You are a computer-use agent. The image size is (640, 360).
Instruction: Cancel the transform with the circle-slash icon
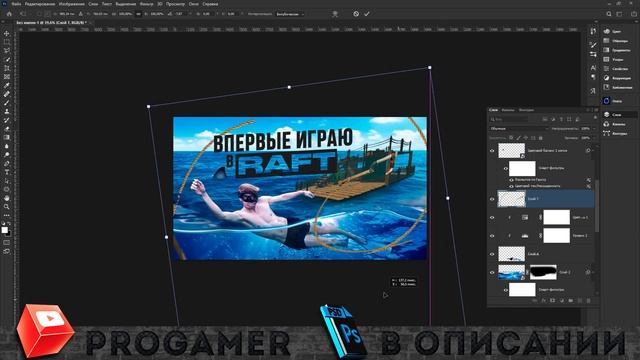pyautogui.click(x=356, y=14)
